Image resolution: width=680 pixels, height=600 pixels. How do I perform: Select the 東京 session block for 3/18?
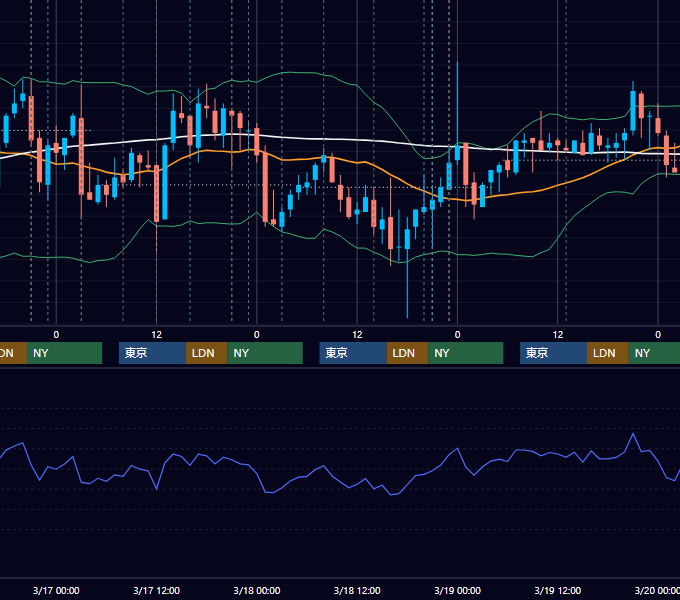coord(353,353)
